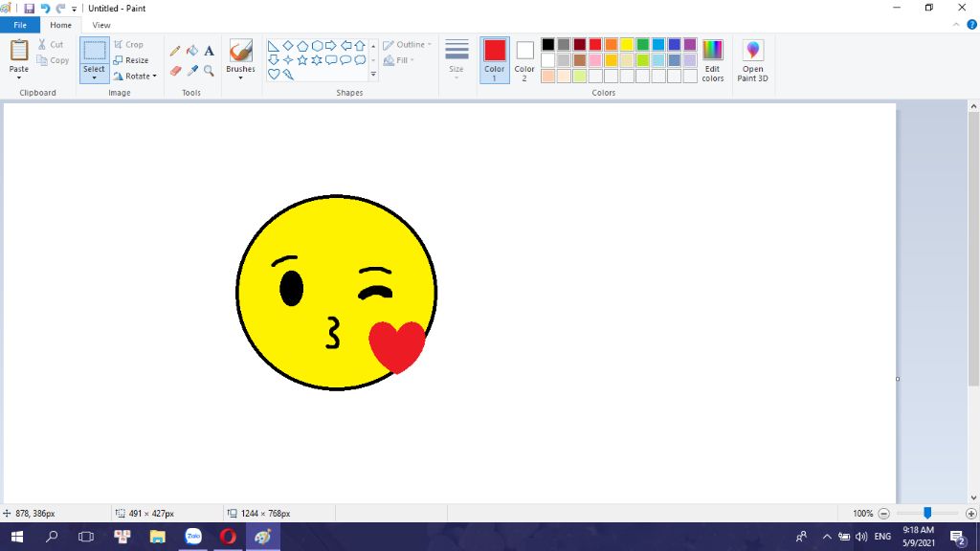Open the File menu
The width and height of the screenshot is (980, 551).
(x=20, y=25)
